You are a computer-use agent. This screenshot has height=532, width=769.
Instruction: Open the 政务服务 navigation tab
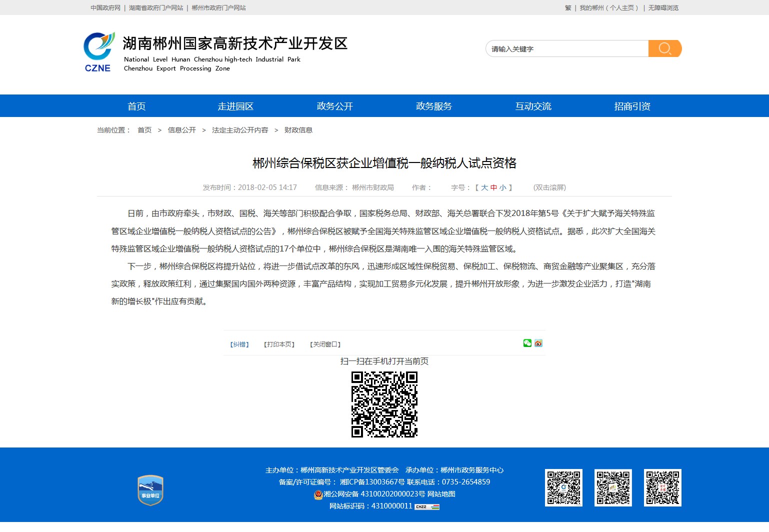pyautogui.click(x=434, y=106)
